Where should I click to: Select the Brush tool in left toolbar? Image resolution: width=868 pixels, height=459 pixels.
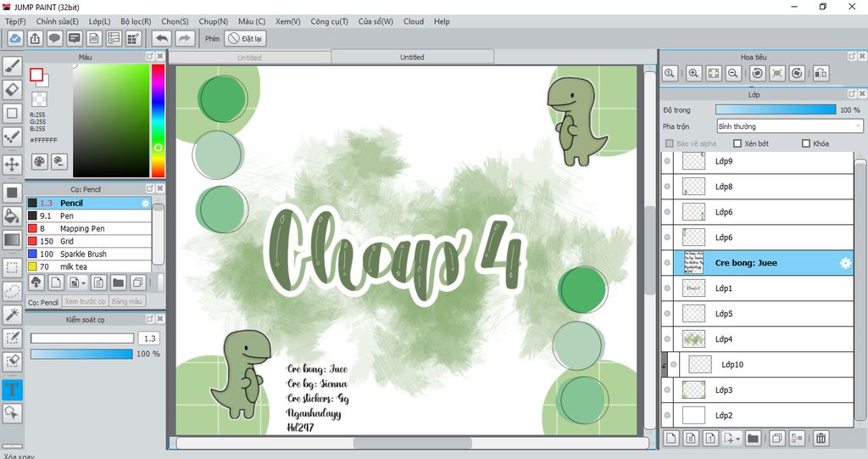tap(12, 66)
